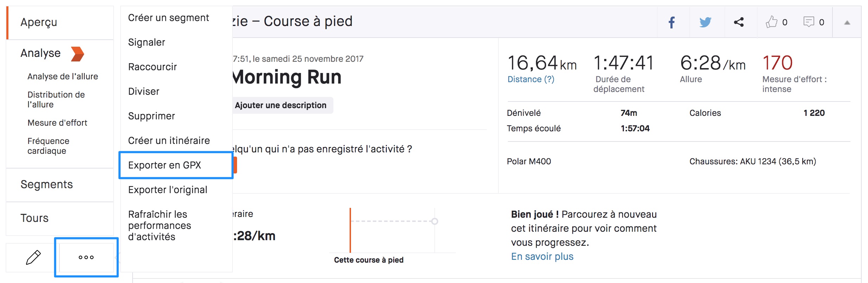
Task: Click the pace comparison chart marker
Action: click(x=435, y=221)
